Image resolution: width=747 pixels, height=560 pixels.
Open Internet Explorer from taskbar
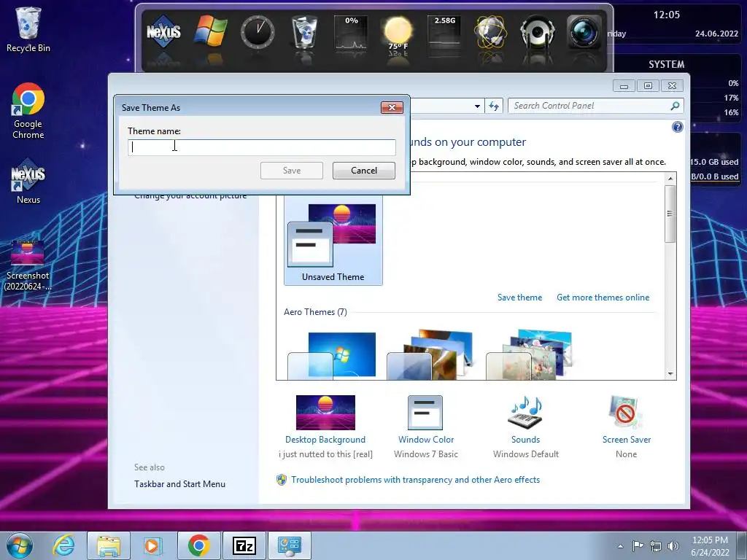(x=63, y=545)
